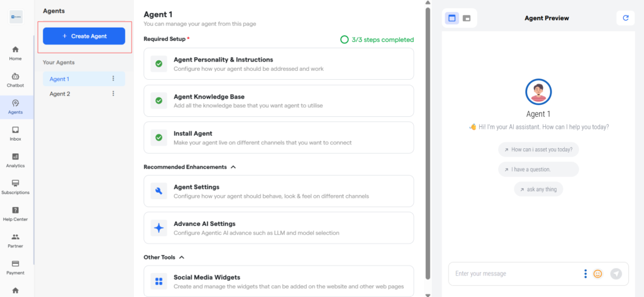Click the emoji icon in message box

point(597,274)
